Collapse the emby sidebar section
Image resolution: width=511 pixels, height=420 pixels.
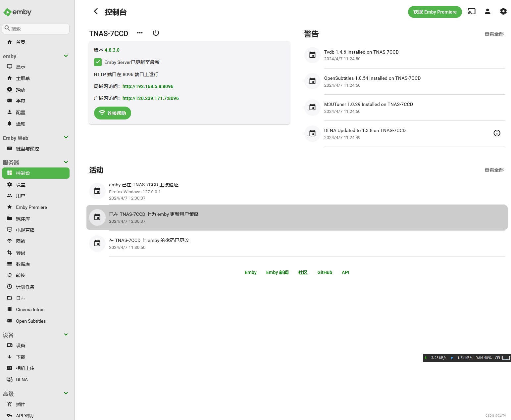(66, 56)
